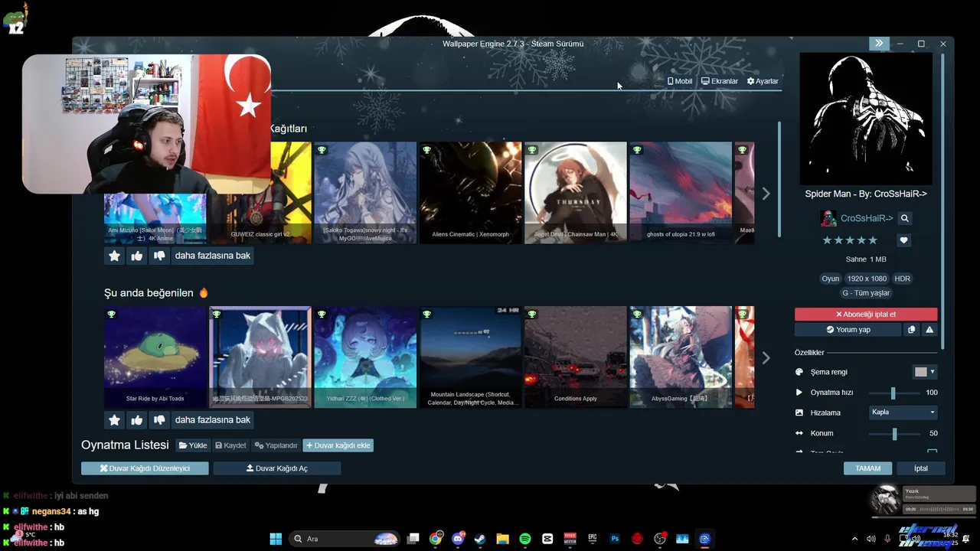Click Kaydet in Oynatma Listesi
Screen dimensions: 980x551
[230, 445]
